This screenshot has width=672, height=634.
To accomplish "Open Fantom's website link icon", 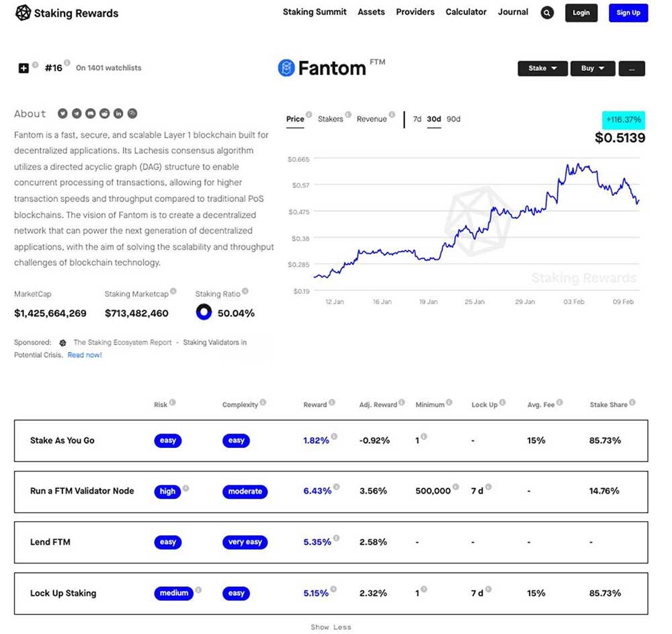I will point(132,114).
